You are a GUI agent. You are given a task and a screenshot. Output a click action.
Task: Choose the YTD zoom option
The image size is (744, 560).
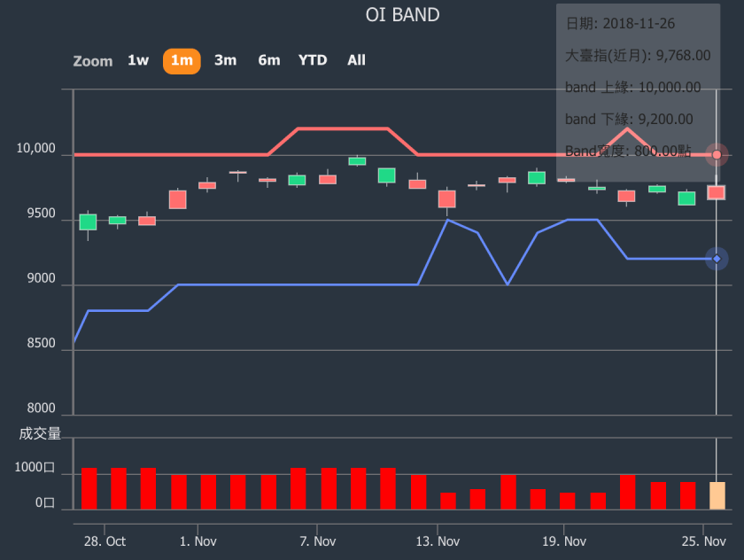[x=313, y=60]
